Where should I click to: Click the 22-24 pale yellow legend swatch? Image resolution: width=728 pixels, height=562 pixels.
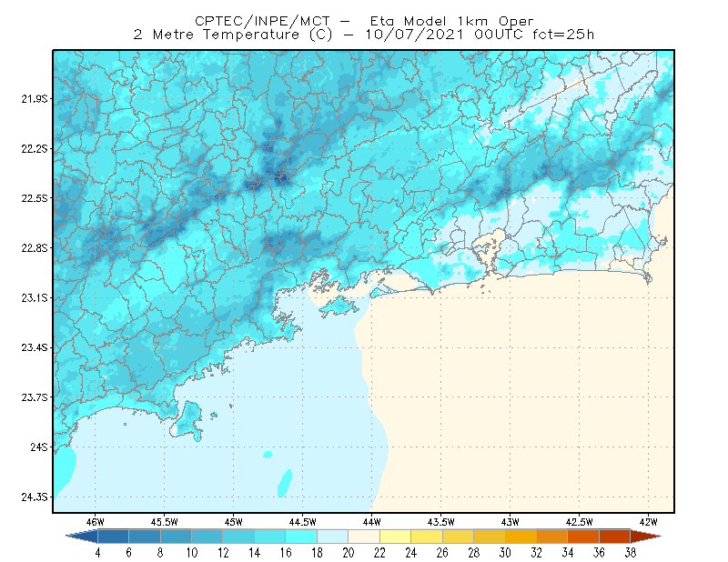[x=396, y=537]
